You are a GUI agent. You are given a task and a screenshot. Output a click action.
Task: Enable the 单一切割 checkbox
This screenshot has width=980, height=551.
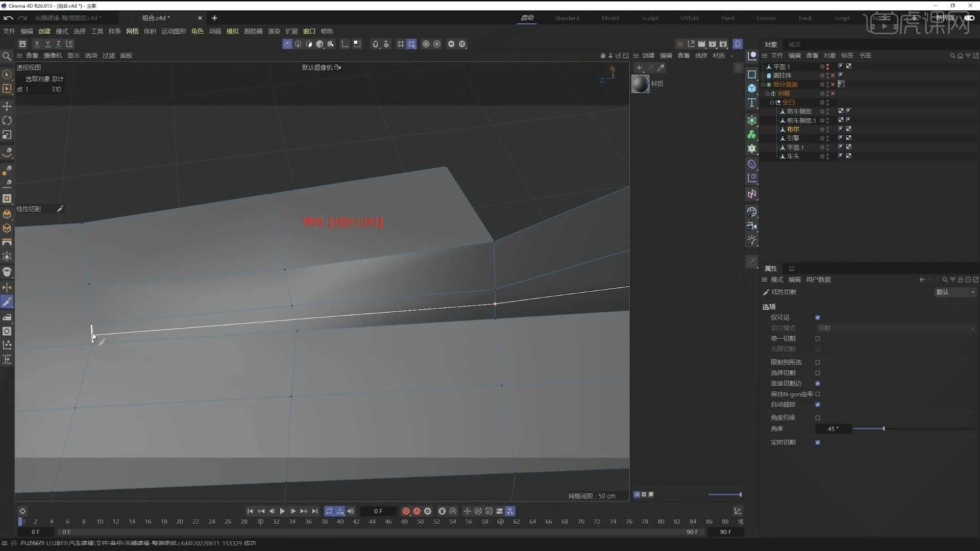tap(818, 338)
